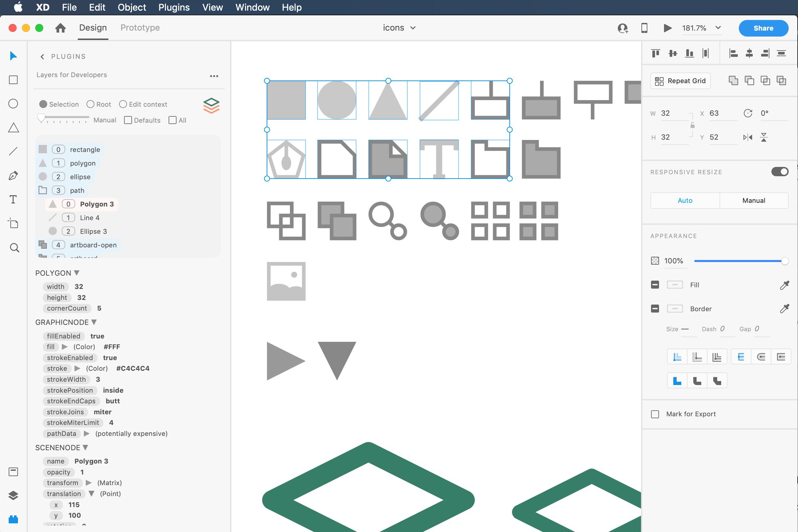This screenshot has height=532, width=798.
Task: Open the Plugins menu
Action: tap(174, 7)
